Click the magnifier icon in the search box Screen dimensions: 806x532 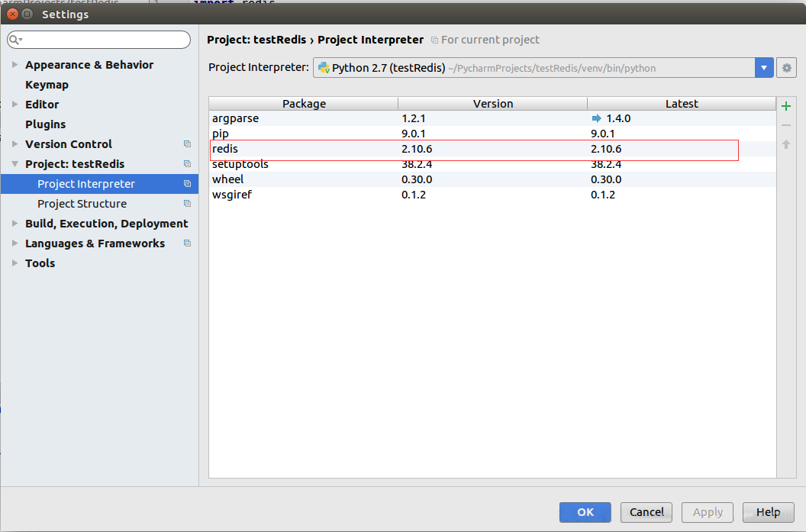pos(15,40)
